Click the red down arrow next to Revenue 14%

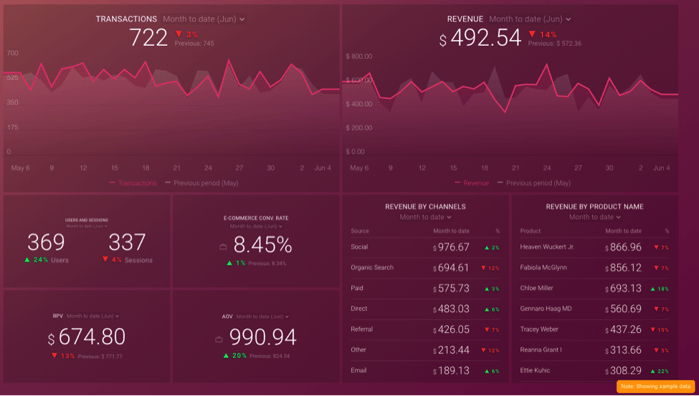[x=532, y=34]
